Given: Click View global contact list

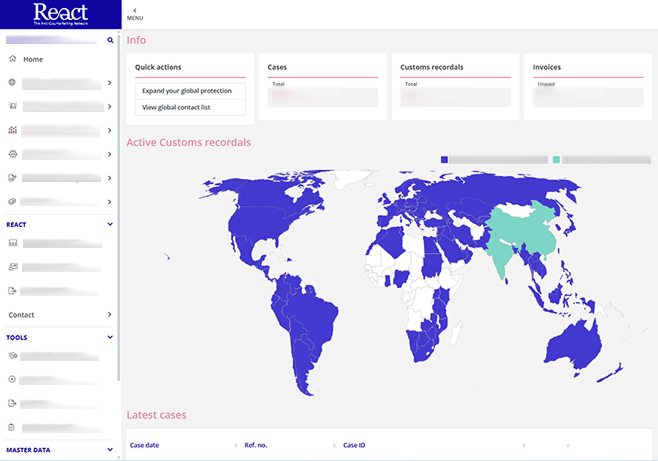Looking at the screenshot, I should click(190, 107).
